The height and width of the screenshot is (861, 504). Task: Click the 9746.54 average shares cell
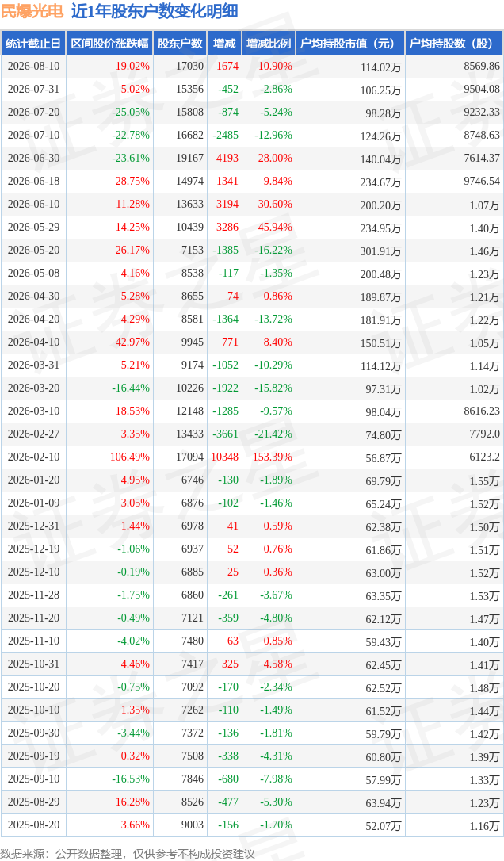(x=482, y=181)
